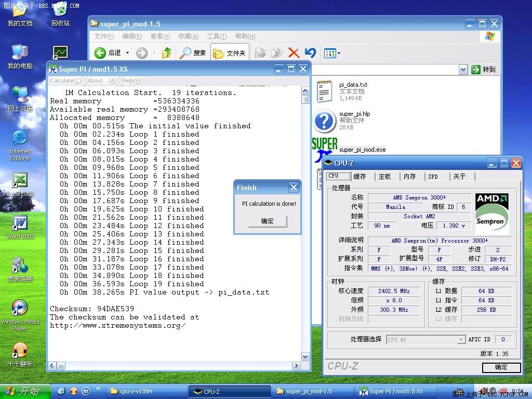Image resolution: width=532 pixels, height=399 pixels.
Task: Launch Internet Explorer from the desktop
Action: pyautogui.click(x=20, y=145)
